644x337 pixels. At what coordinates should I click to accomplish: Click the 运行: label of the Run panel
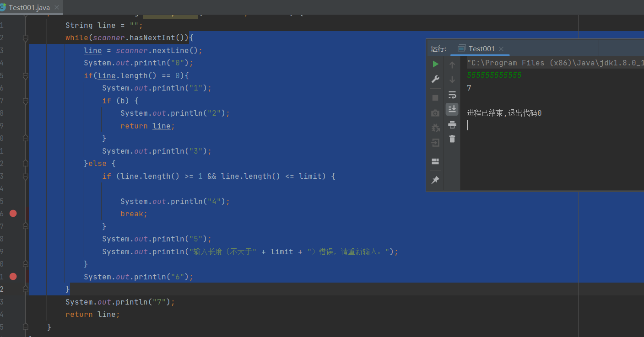(x=438, y=49)
